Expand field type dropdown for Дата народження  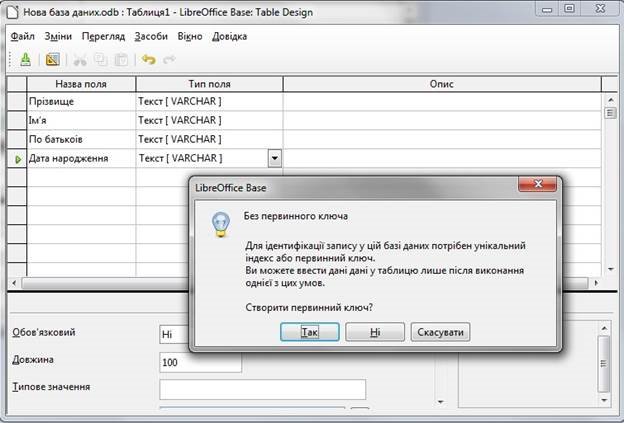coord(275,158)
